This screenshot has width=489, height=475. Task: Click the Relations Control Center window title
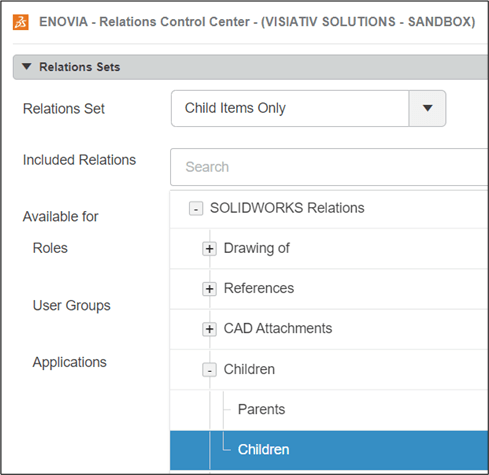point(257,22)
